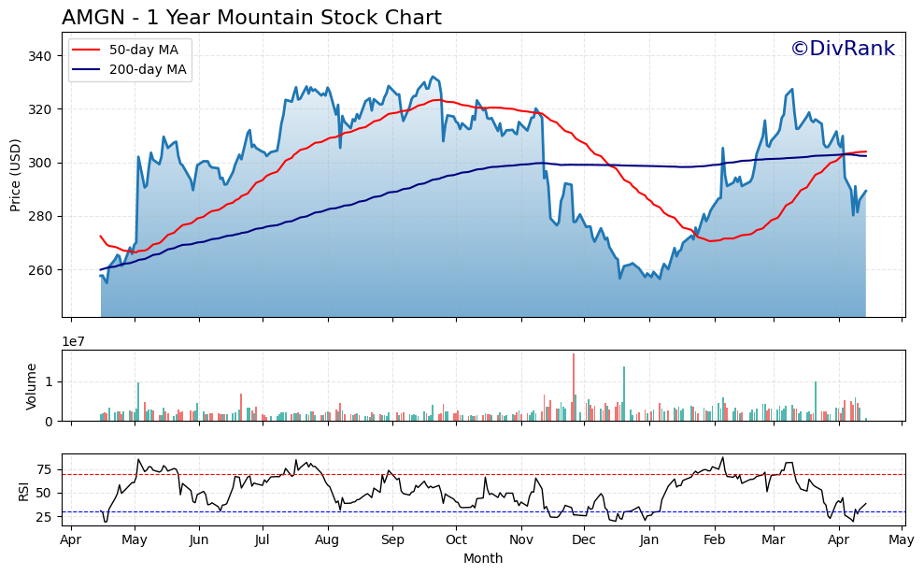This screenshot has height=575, width=924.
Task: Click the 'RSI' axis label
Action: coord(23,490)
